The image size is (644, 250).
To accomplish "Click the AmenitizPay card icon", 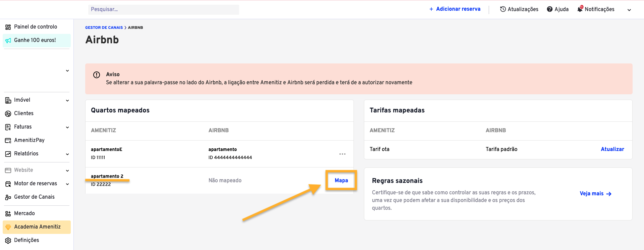I will tap(8, 141).
